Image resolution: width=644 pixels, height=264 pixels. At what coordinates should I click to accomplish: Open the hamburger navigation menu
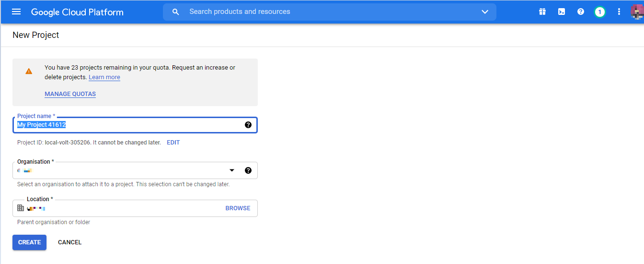(16, 12)
